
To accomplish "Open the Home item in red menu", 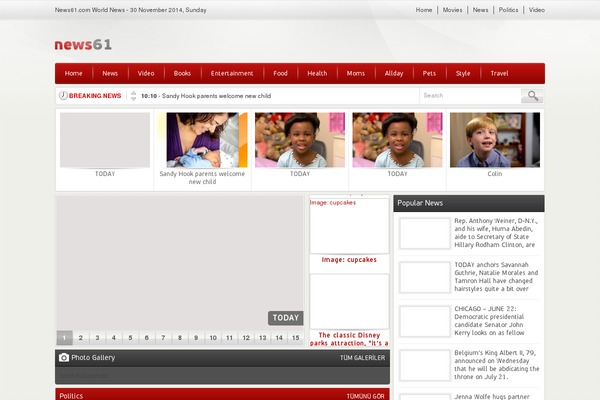I will (x=73, y=73).
